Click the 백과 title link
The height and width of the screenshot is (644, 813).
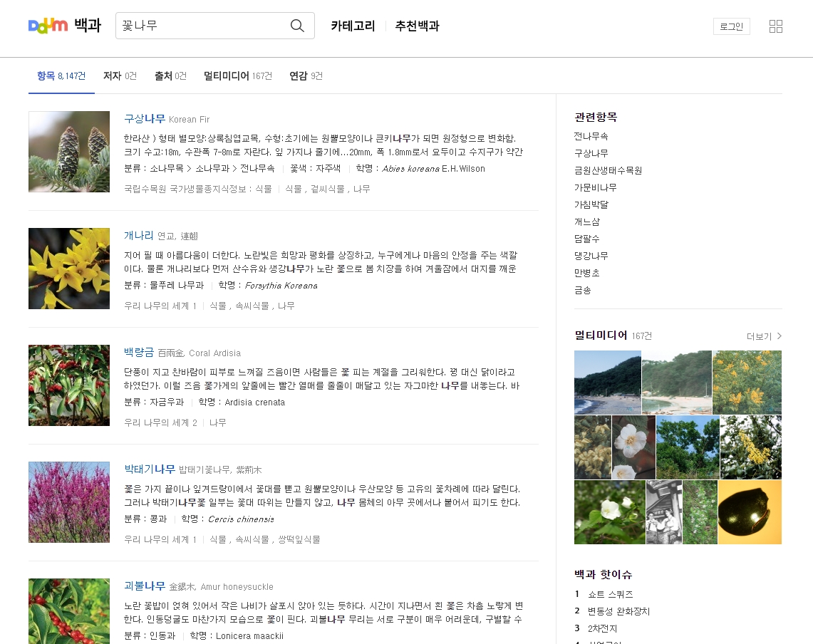pos(87,25)
